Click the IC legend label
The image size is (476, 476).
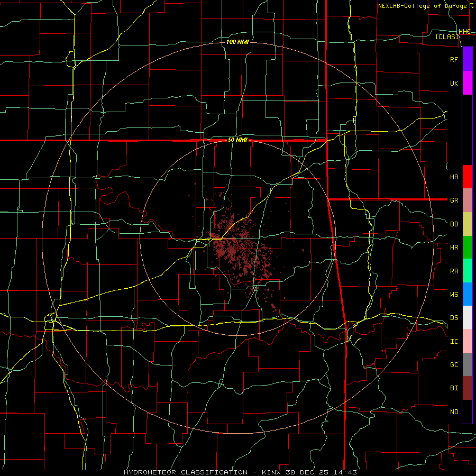click(454, 341)
